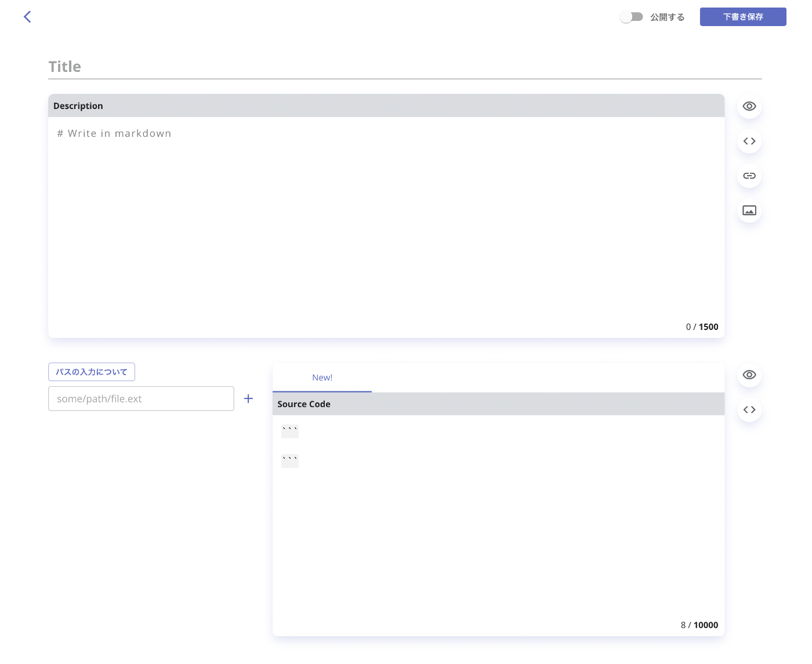This screenshot has width=812, height=664.
Task: Click the 0 / 1500 character counter
Action: [702, 326]
